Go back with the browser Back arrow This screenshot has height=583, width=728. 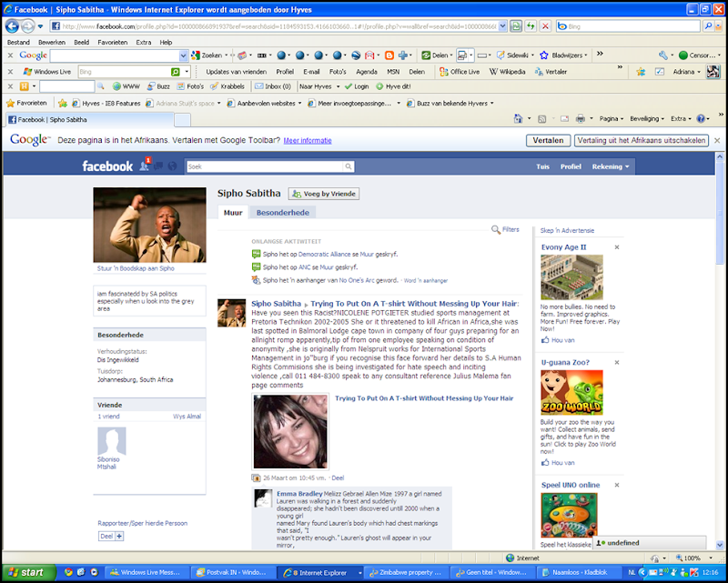tap(12, 26)
